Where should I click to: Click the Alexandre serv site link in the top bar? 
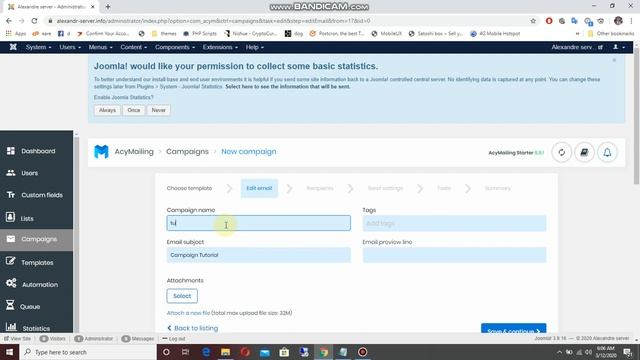(x=577, y=47)
